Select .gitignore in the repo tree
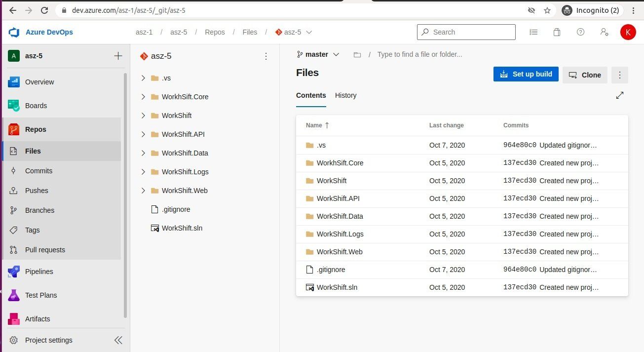Viewport: 644px width, 352px height. pos(176,209)
